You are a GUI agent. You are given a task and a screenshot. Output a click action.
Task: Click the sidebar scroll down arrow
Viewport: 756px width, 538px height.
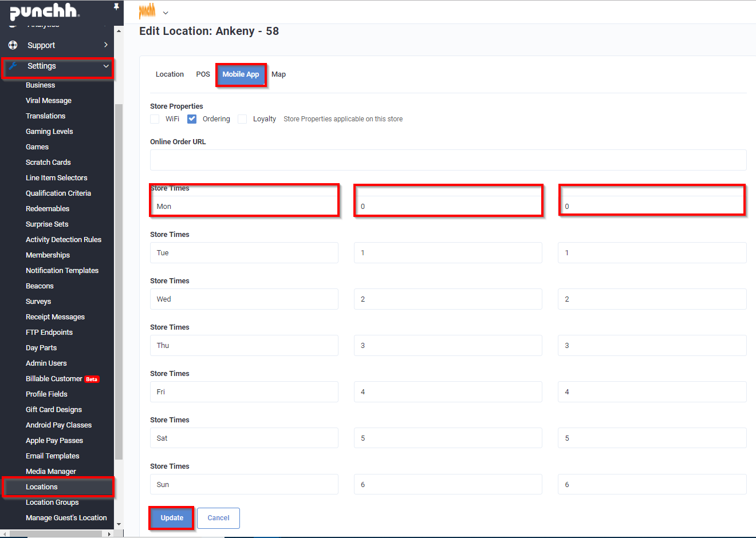point(119,524)
